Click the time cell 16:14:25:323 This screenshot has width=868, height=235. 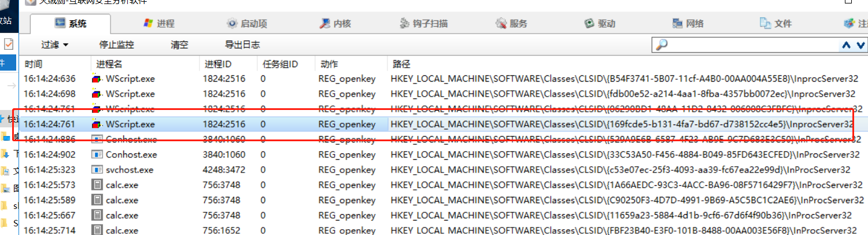point(50,170)
